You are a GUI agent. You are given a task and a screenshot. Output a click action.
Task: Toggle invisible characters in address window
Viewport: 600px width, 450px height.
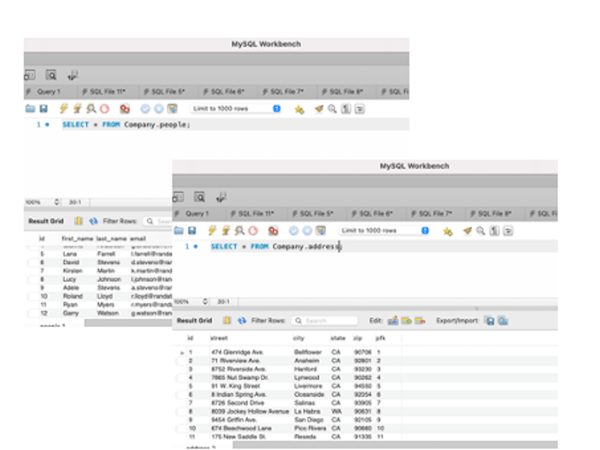(494, 231)
